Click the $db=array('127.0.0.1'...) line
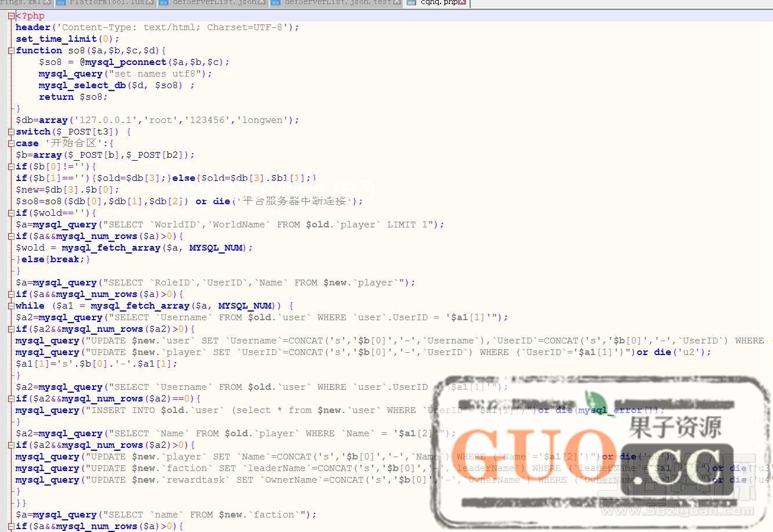The image size is (773, 532). tap(157, 120)
